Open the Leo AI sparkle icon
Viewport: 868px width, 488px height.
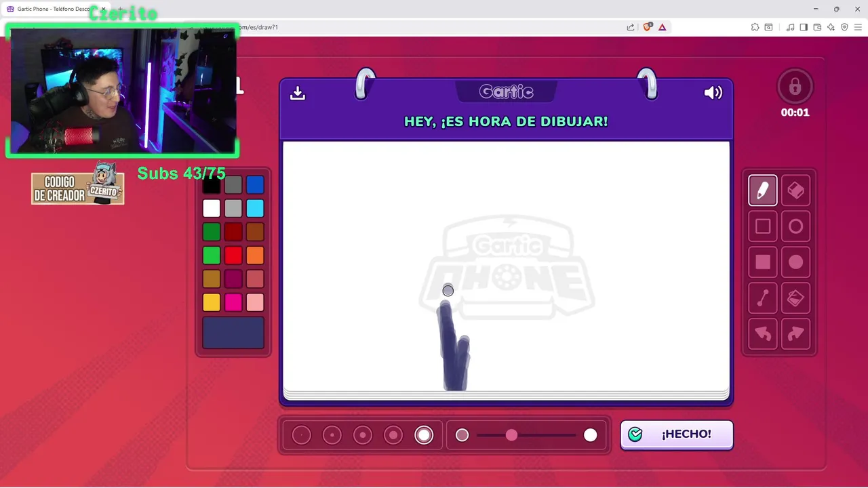831,27
